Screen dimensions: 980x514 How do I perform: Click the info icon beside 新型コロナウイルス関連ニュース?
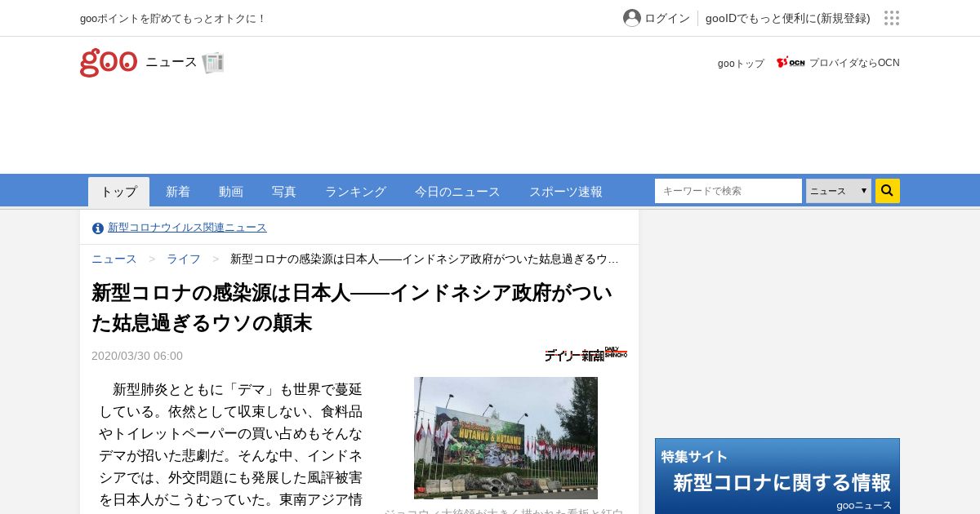tap(98, 228)
